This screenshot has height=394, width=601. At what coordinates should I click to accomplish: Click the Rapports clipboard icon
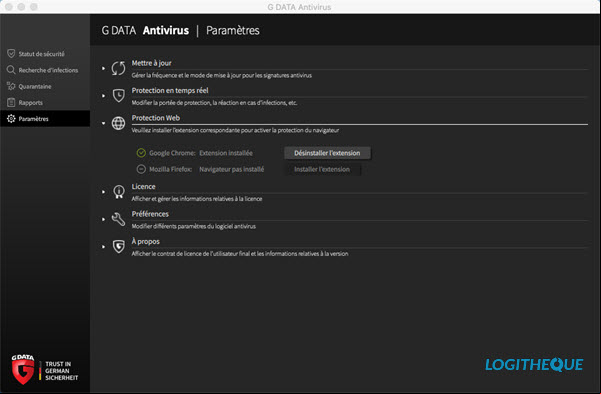11,102
